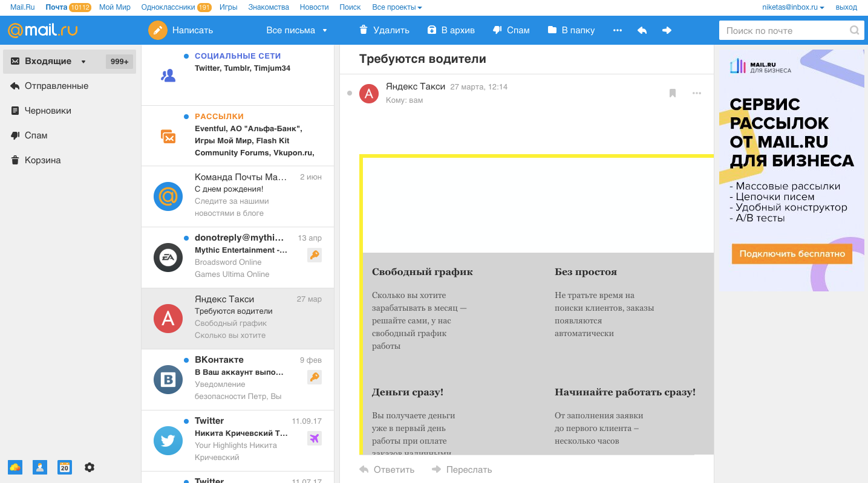Open niketas@inbox.ru account dropdown
Screen dimensions: 868x483
point(793,7)
